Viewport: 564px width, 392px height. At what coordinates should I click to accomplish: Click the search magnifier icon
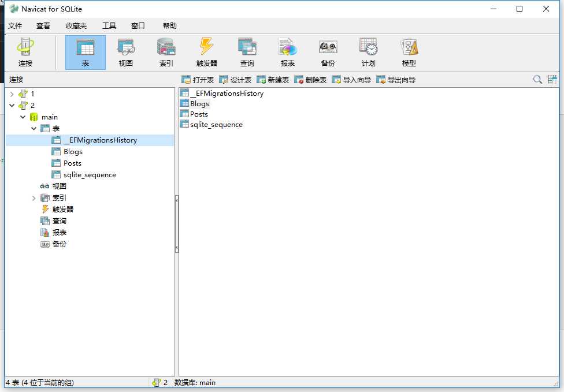tap(537, 80)
